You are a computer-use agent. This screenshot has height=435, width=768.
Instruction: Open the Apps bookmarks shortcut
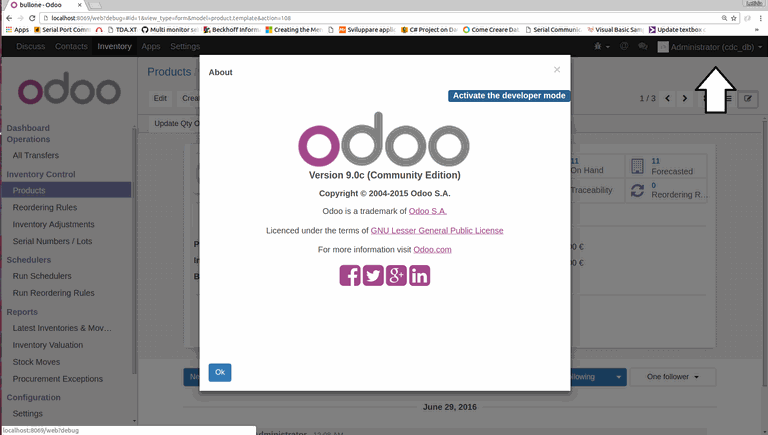click(x=17, y=29)
